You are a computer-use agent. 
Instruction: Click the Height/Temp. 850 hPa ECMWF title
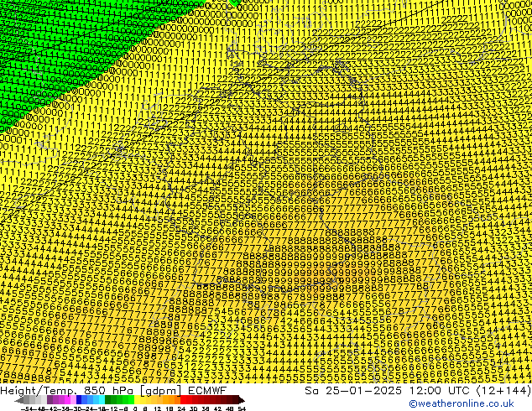pyautogui.click(x=113, y=391)
